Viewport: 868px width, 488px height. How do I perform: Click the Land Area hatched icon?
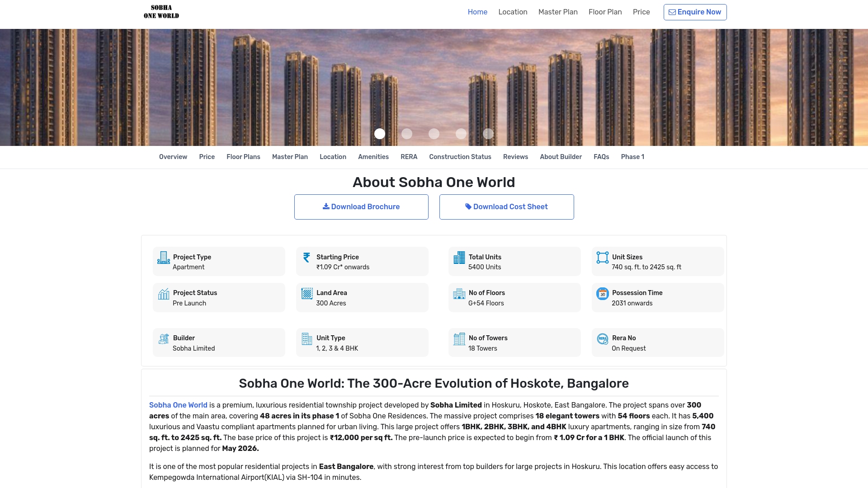pos(307,294)
